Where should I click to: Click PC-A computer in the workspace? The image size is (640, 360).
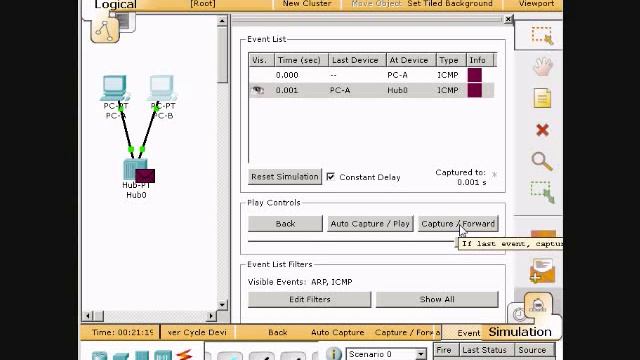coord(115,88)
